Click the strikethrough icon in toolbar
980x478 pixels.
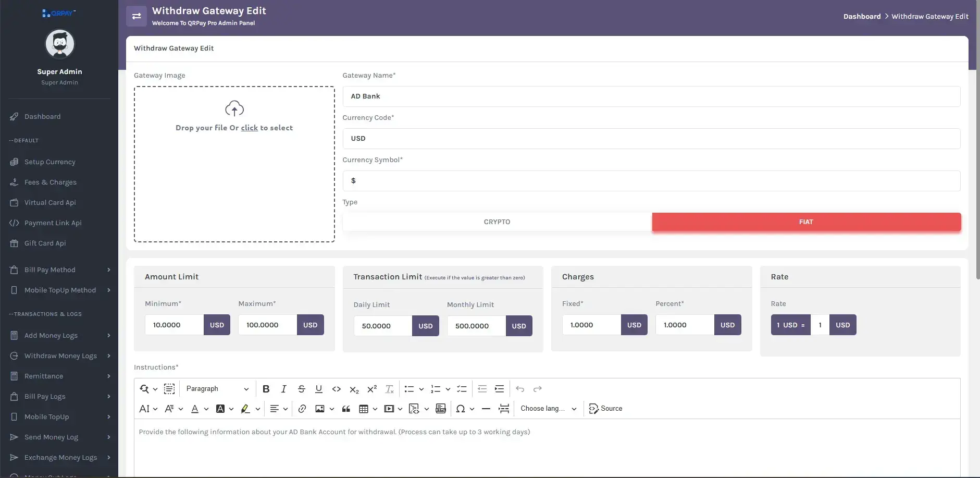(301, 389)
